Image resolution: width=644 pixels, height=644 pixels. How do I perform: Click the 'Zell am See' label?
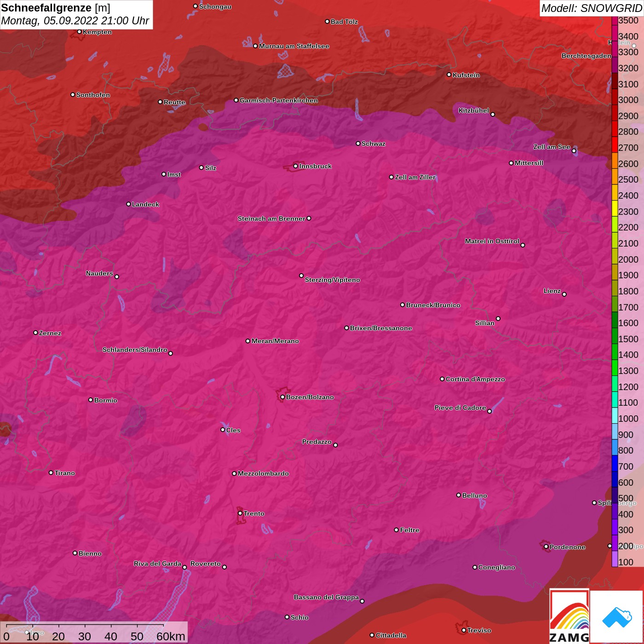[x=552, y=147]
